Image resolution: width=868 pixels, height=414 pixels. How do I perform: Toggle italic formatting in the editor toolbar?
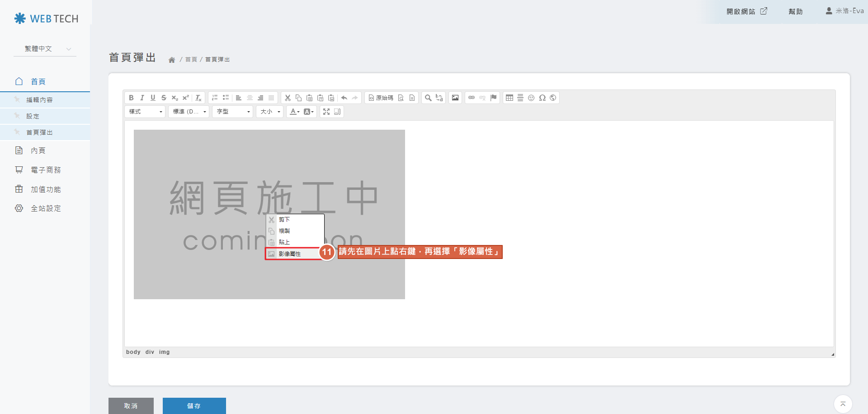pos(142,98)
